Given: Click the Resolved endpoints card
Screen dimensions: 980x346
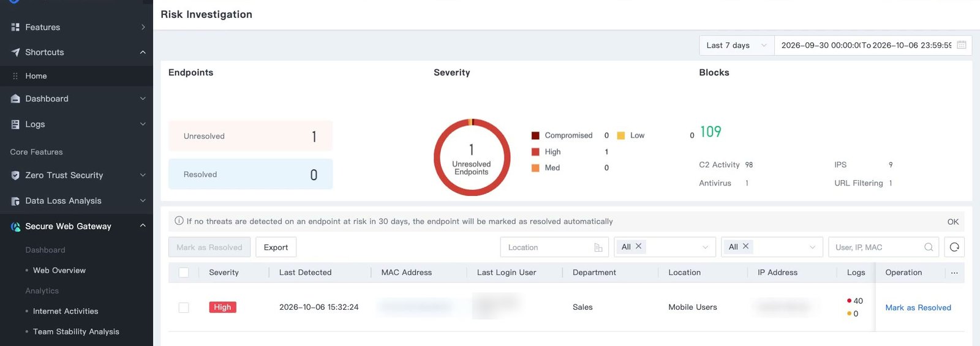Looking at the screenshot, I should tap(251, 174).
